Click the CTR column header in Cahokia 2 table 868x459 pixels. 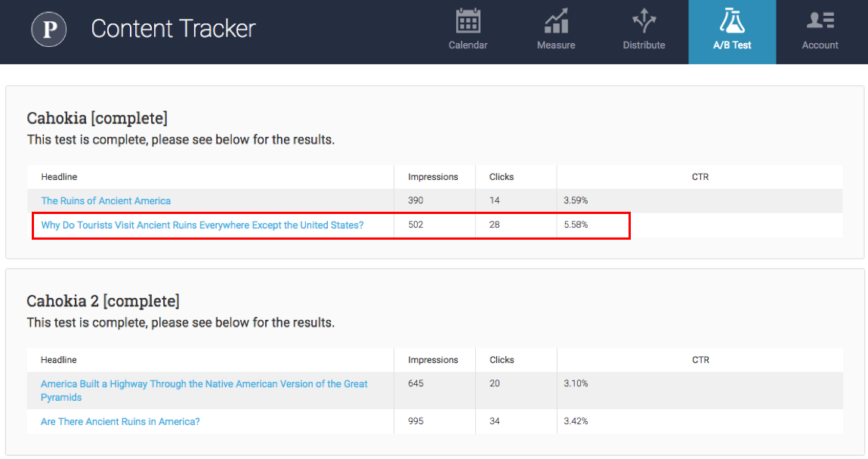700,360
